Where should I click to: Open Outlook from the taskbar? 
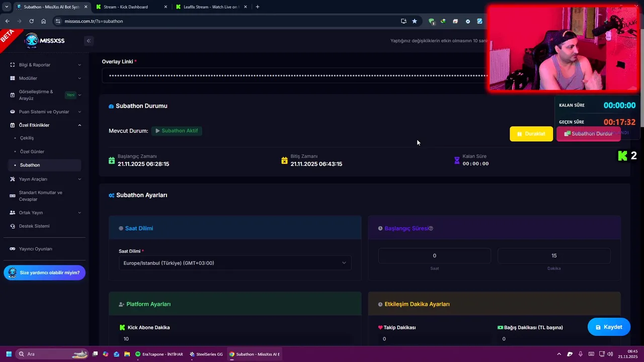coord(116,354)
